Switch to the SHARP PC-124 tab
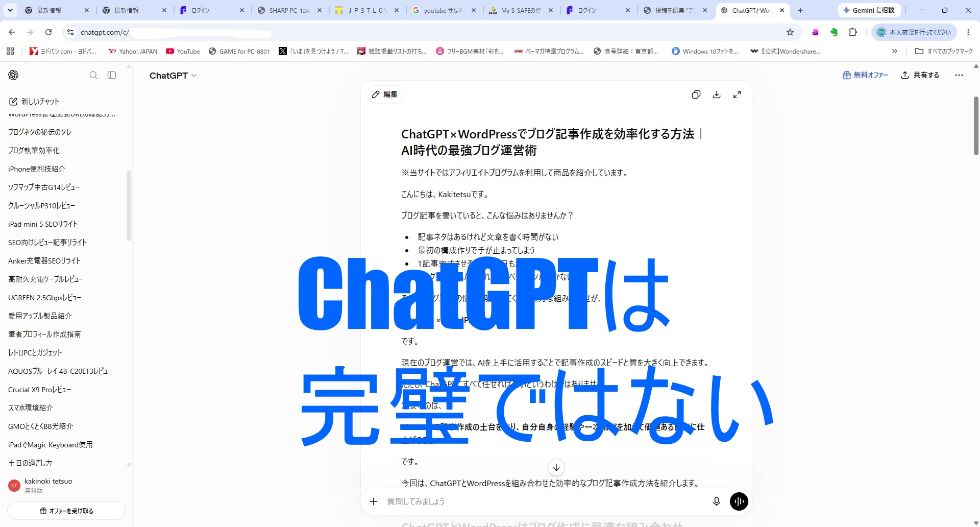 (289, 10)
